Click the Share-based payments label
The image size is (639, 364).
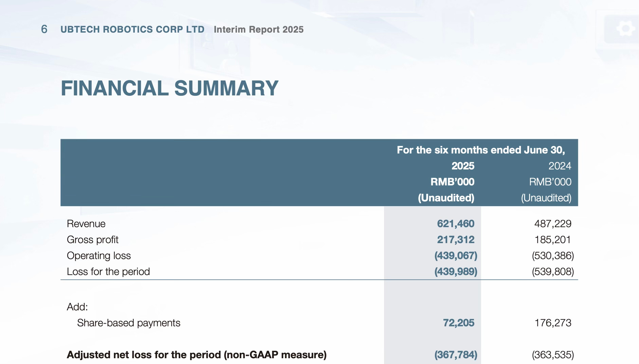point(129,323)
